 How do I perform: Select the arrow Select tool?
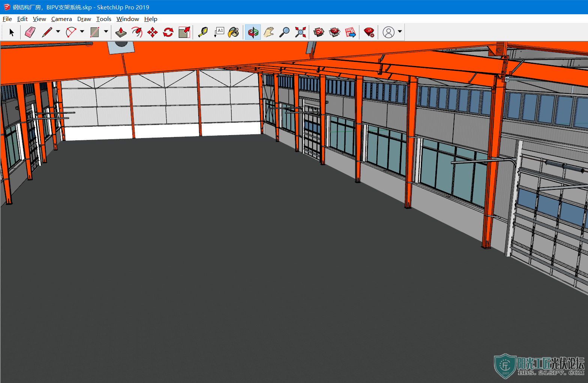point(12,33)
